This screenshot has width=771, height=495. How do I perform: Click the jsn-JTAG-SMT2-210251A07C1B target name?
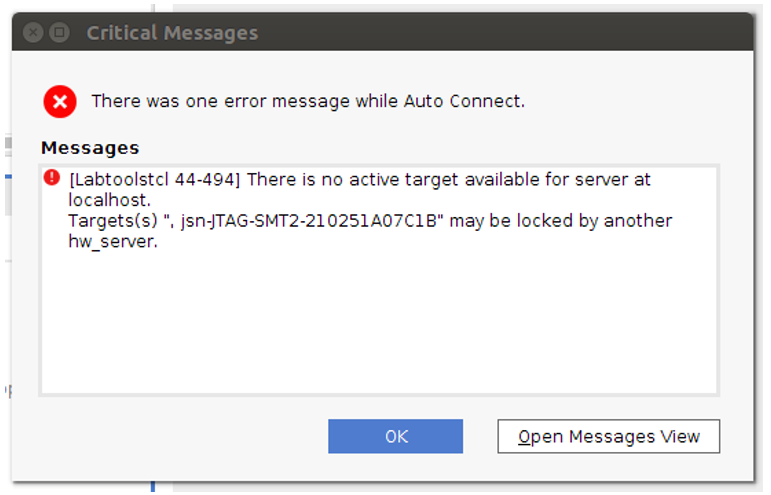[x=309, y=221]
